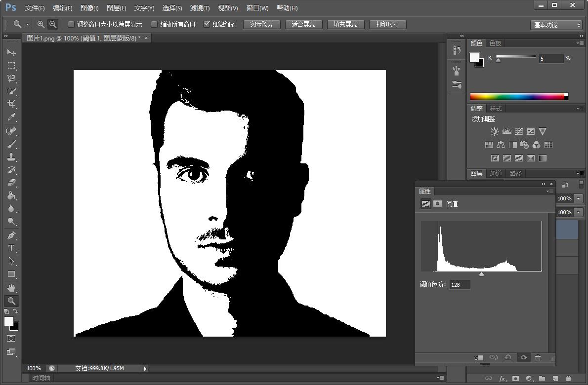
Task: Select the Pen tool
Action: [11, 235]
